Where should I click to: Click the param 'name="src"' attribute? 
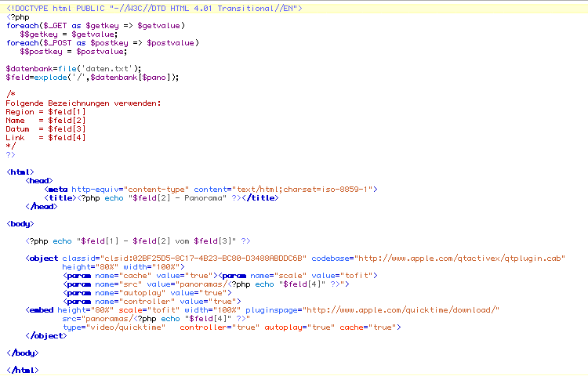click(118, 284)
